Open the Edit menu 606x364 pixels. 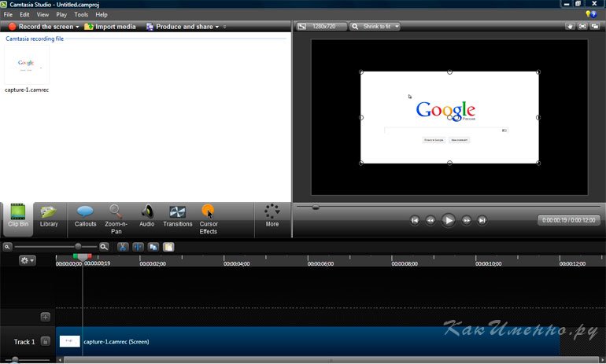click(x=24, y=15)
